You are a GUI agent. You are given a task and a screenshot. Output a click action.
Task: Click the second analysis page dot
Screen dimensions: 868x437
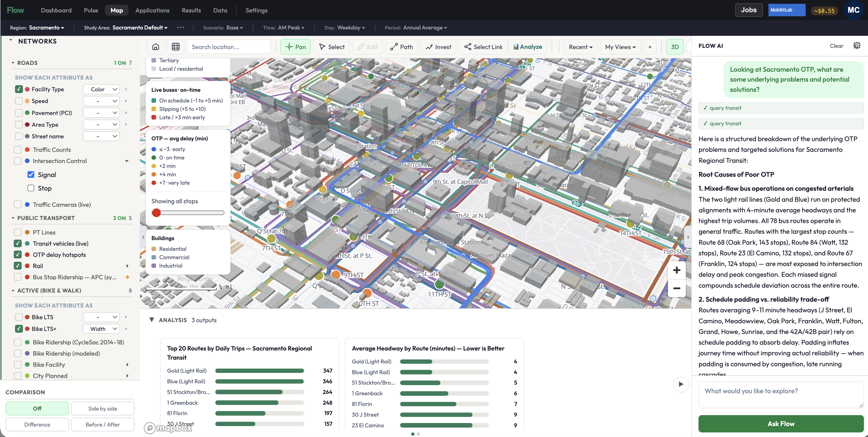(418, 434)
